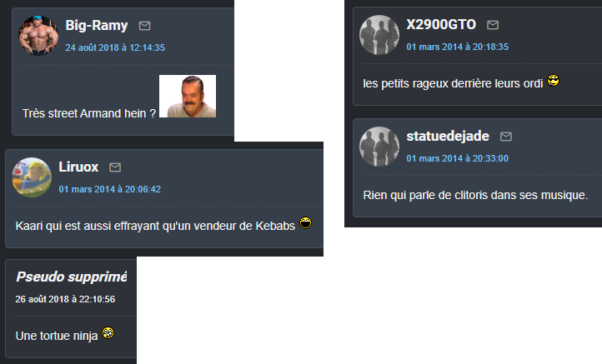This screenshot has width=602, height=364.
Task: Click the grinning smiley after "Une tortue ninja"
Action: pos(108,333)
